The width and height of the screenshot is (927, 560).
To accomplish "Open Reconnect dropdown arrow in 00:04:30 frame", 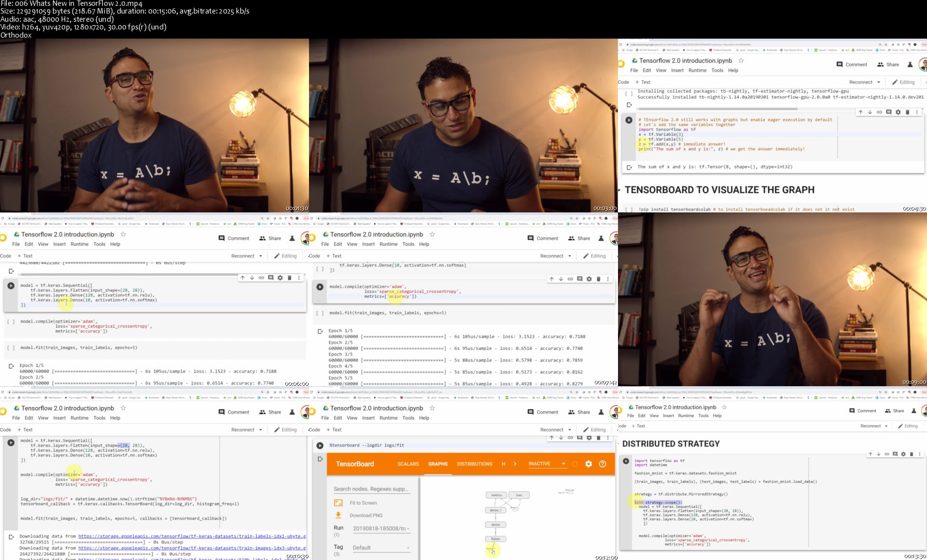I will tap(879, 82).
